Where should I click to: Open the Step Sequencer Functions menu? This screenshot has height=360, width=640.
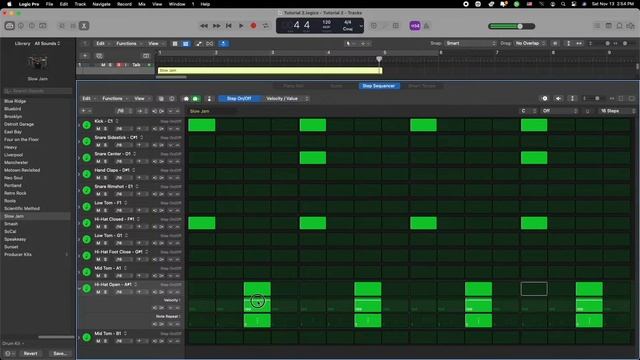[114, 98]
